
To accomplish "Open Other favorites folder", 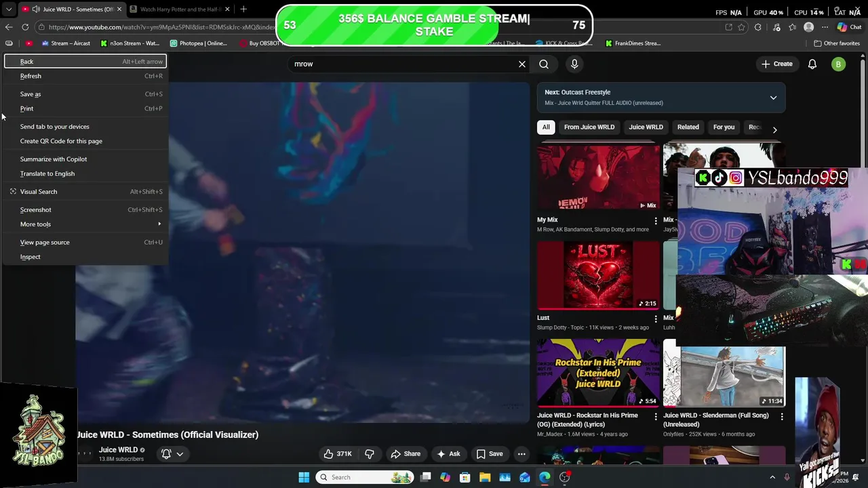I will pos(837,43).
